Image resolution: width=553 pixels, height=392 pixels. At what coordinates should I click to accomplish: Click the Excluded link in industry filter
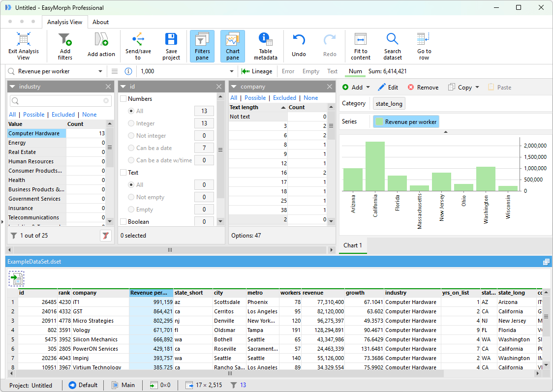click(63, 115)
